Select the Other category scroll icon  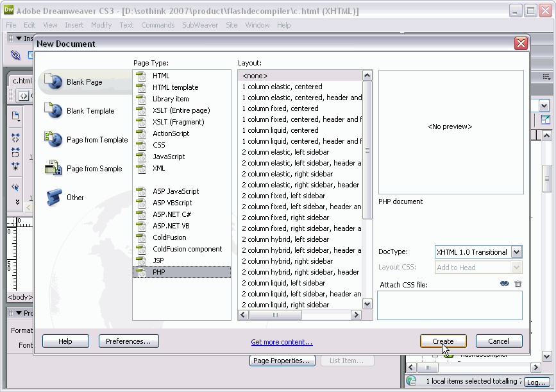(x=54, y=197)
